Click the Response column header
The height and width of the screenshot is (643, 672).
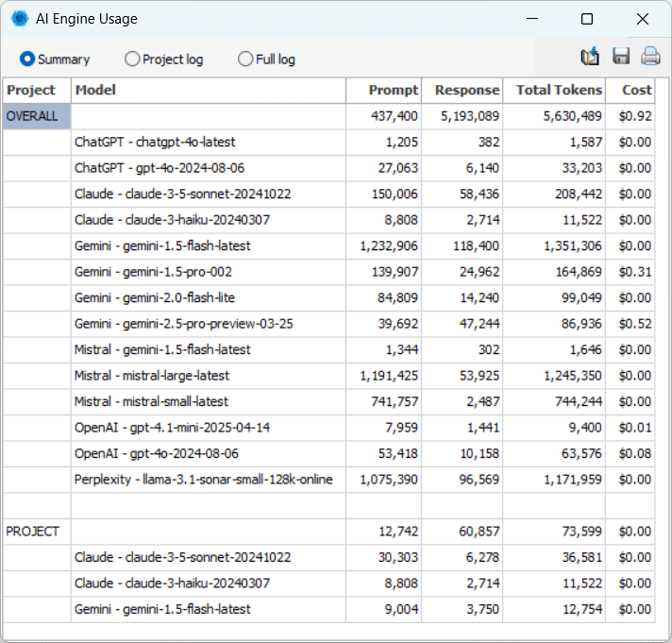click(462, 90)
